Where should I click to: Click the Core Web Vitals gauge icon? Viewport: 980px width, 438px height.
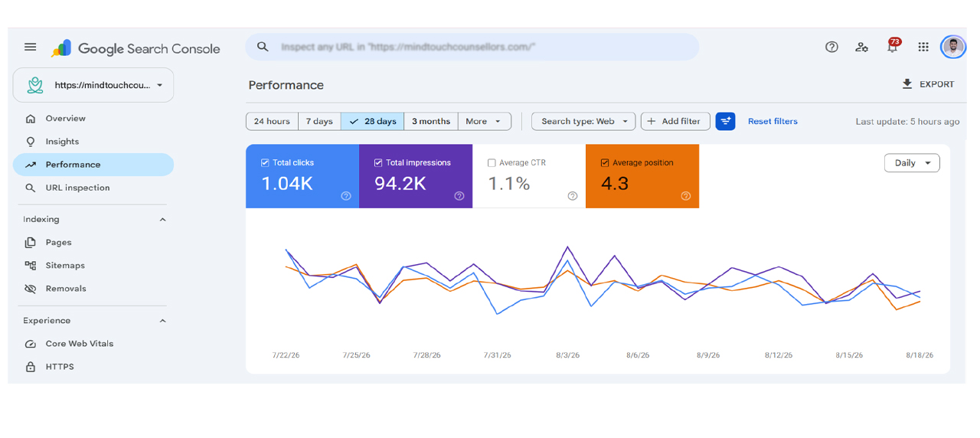coord(31,344)
